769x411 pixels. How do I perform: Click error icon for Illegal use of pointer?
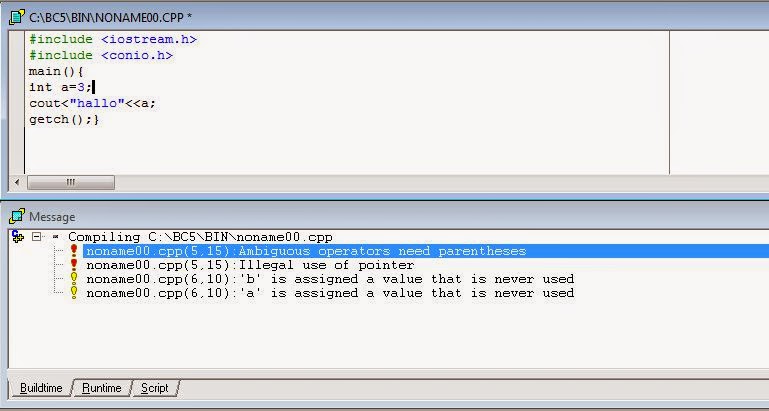click(74, 265)
